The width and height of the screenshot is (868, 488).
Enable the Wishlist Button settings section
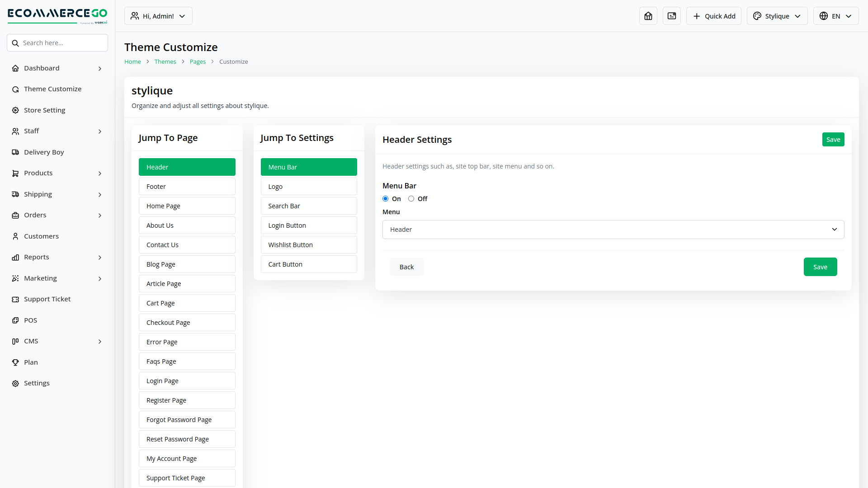tap(309, 244)
